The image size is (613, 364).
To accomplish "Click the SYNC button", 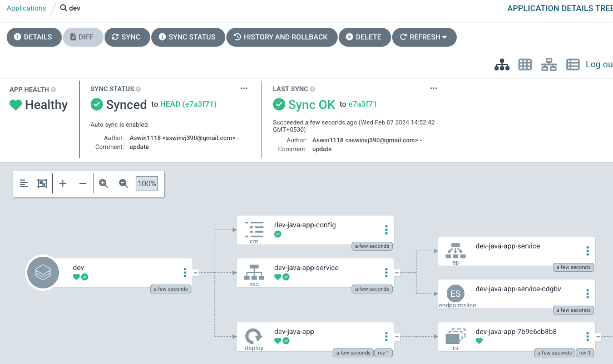I will (127, 37).
